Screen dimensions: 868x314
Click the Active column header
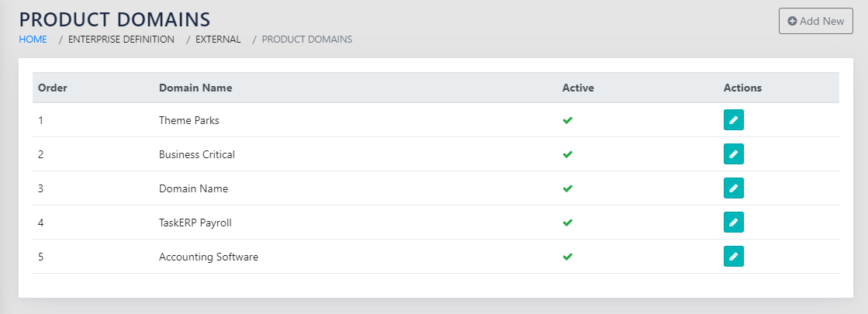pyautogui.click(x=578, y=88)
